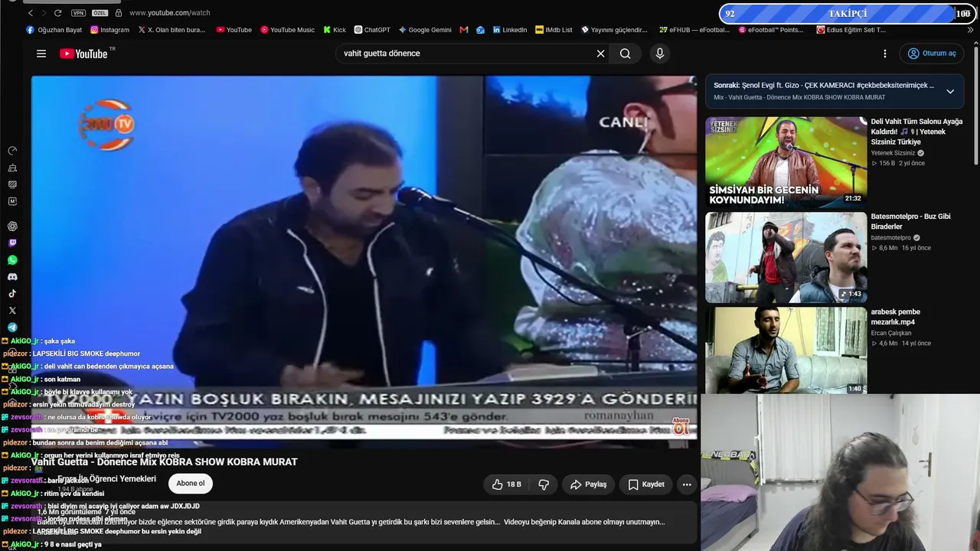Screen dimensions: 980x551
Task: Toggle the browser VPN badge
Action: coord(78,13)
